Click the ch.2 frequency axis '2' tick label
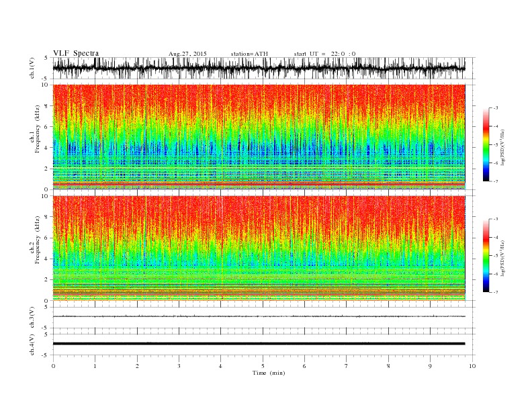532x411 pixels. (x=46, y=280)
